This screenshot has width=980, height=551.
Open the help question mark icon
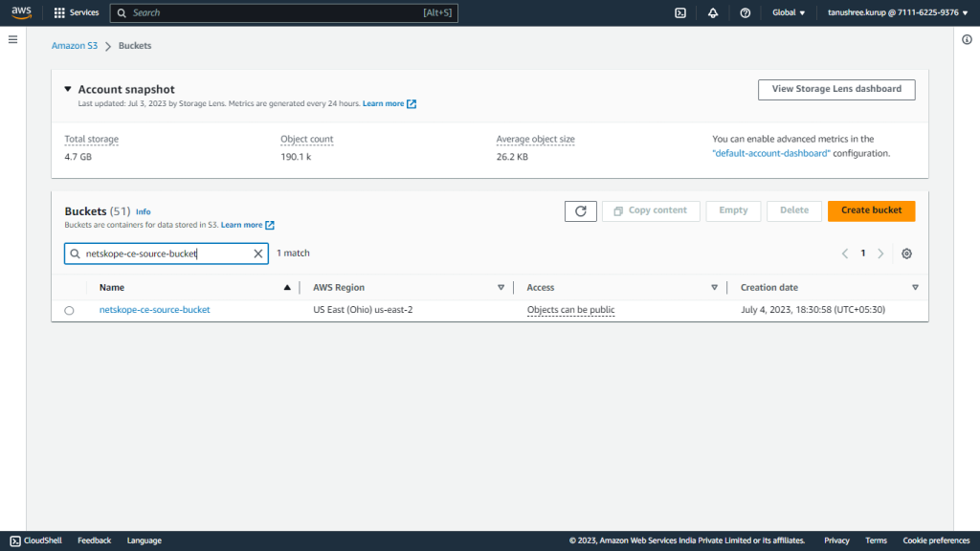click(x=745, y=12)
